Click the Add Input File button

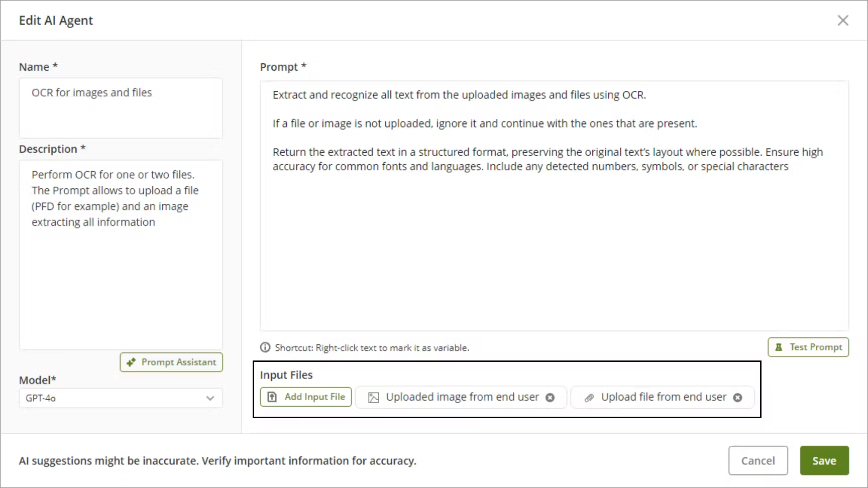click(x=306, y=397)
